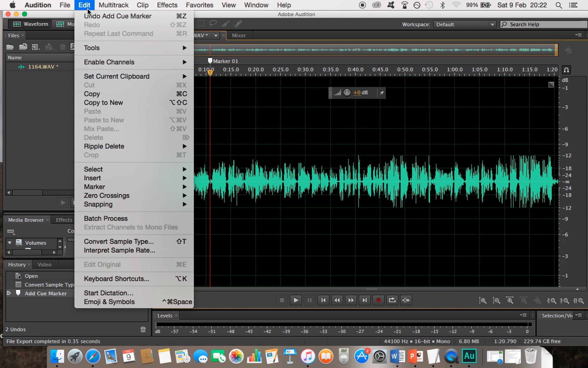Toggle Loop Playback button in transport

tap(392, 300)
